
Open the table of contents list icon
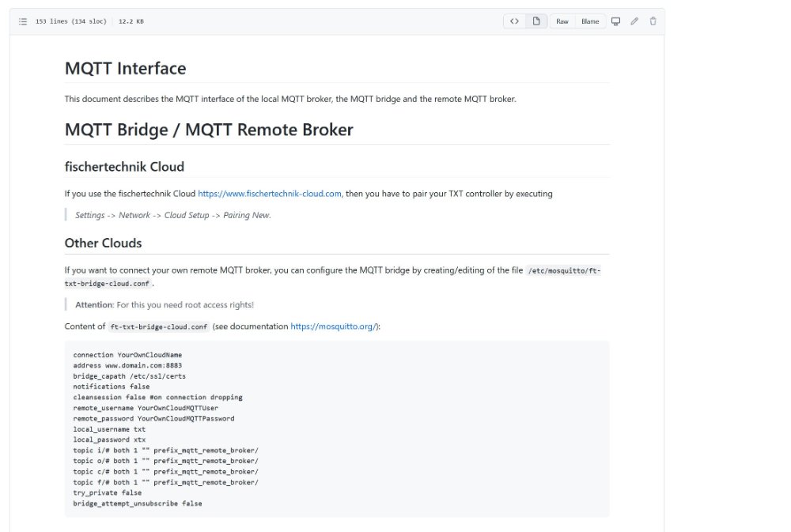(x=23, y=21)
